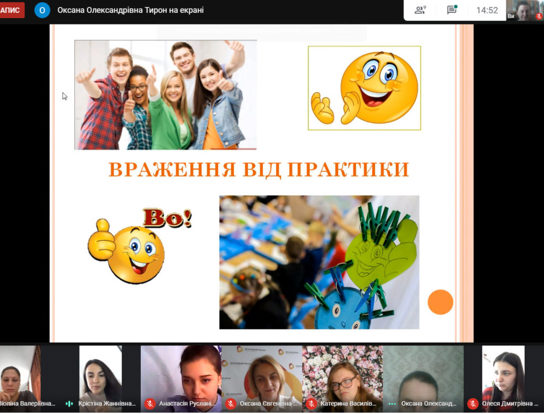Click muted mic icon next to Олеся Дмитрівна
The height and width of the screenshot is (414, 544).
pos(473,404)
